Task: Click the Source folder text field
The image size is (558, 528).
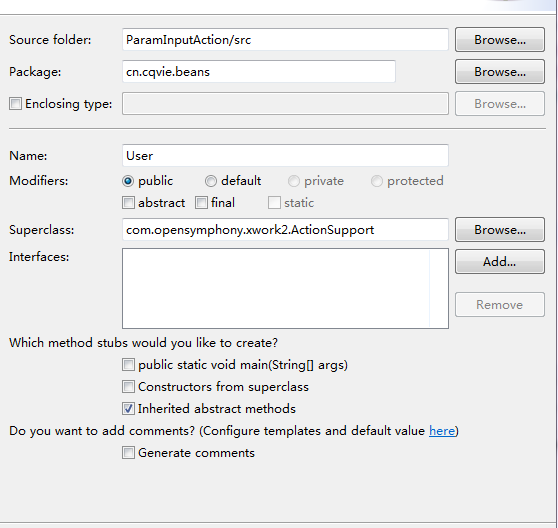Action: (285, 39)
